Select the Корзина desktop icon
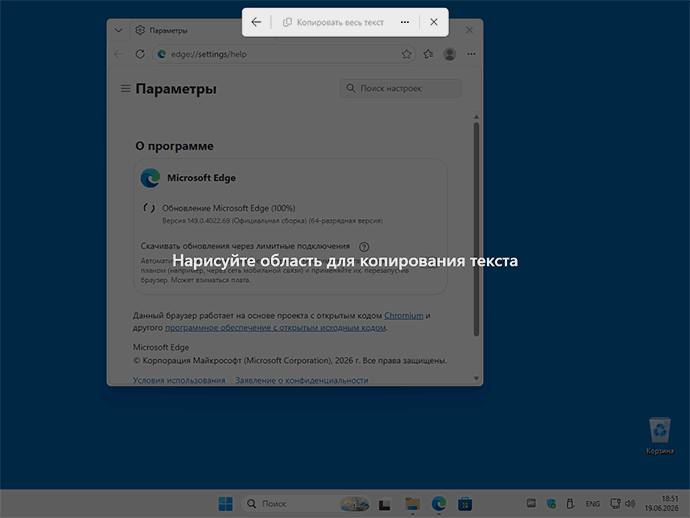The width and height of the screenshot is (690, 518). coord(660,436)
